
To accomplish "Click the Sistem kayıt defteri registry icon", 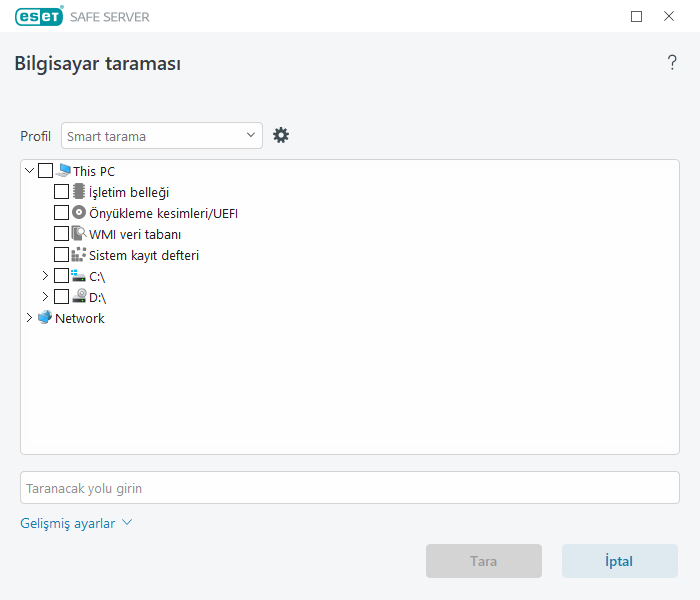I will pyautogui.click(x=79, y=255).
